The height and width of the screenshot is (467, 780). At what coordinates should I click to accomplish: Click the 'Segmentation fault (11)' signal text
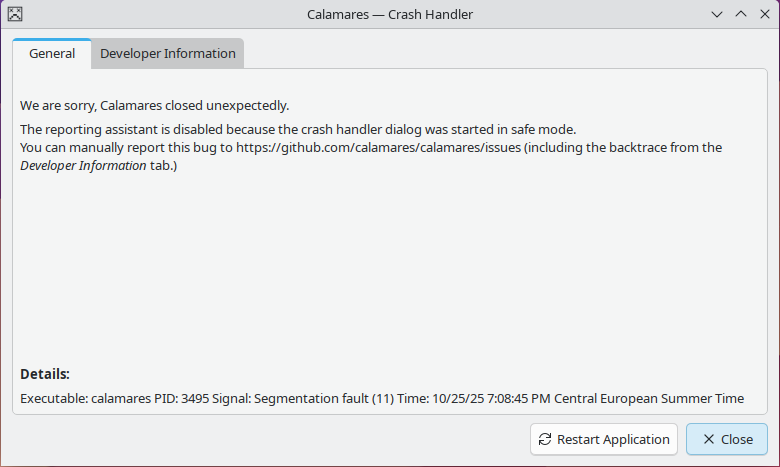322,398
